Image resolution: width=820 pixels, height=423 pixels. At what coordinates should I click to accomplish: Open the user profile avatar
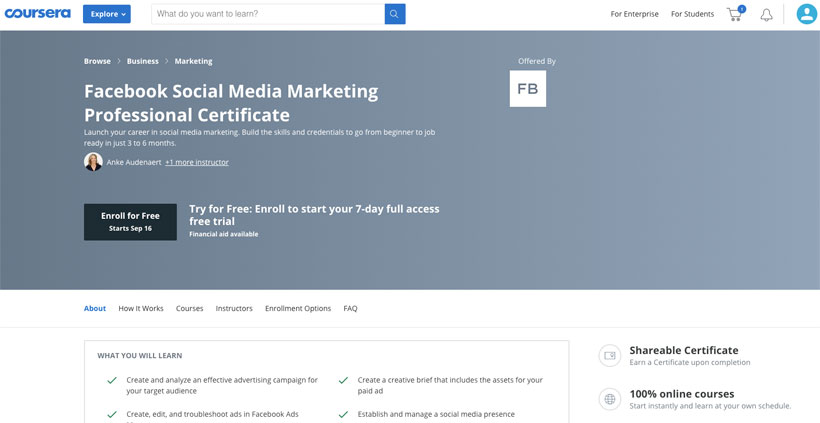pos(806,14)
